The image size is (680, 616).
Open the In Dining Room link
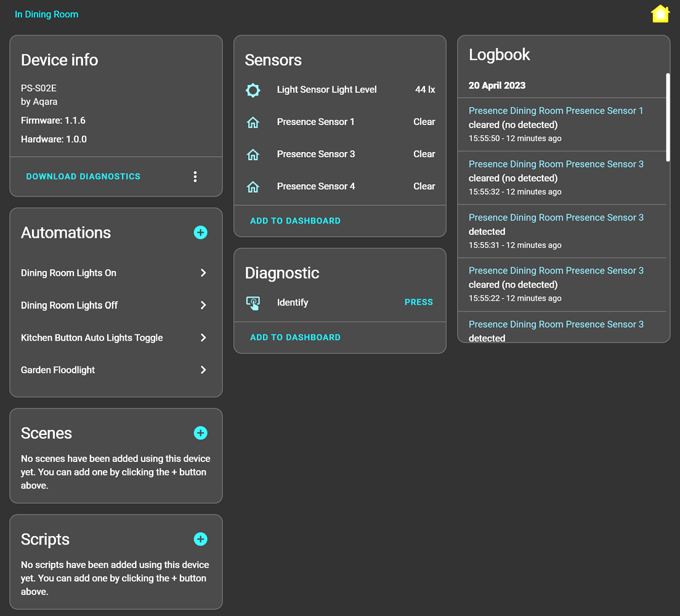(46, 14)
